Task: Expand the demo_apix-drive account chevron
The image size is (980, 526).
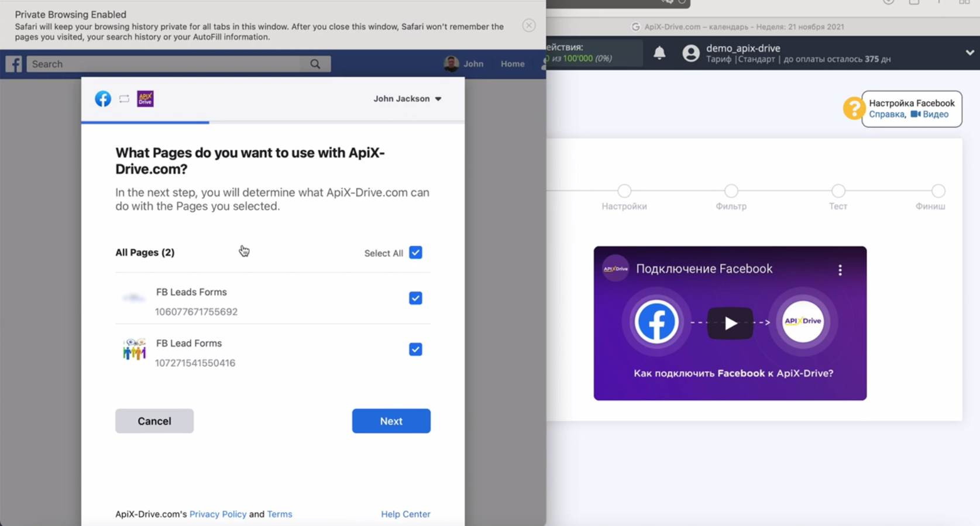Action: pyautogui.click(x=970, y=53)
